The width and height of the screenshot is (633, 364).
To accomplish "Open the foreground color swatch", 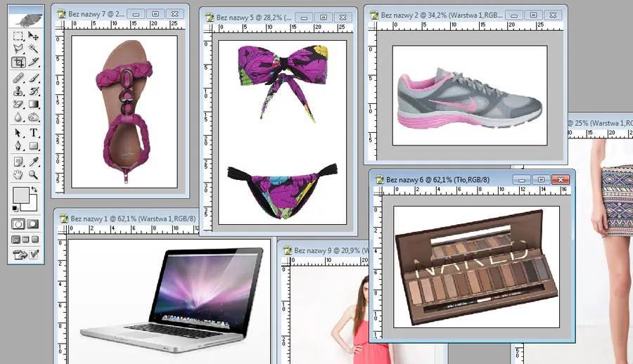I will click(x=20, y=195).
